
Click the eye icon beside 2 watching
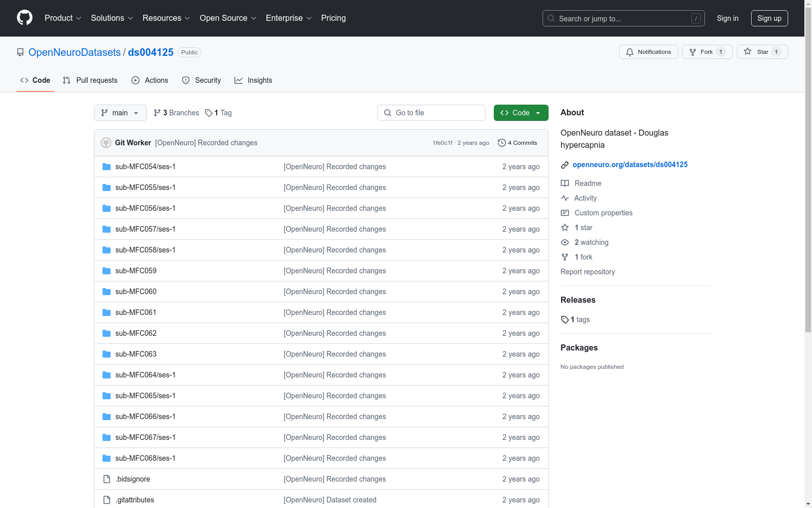pos(565,242)
